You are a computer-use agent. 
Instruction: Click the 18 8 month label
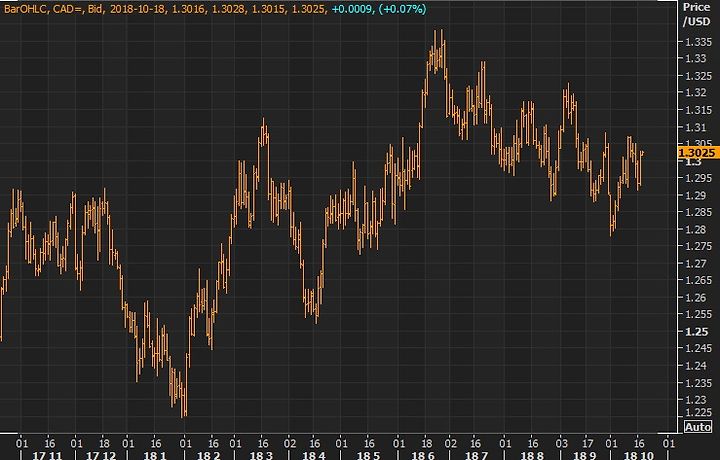[x=532, y=455]
